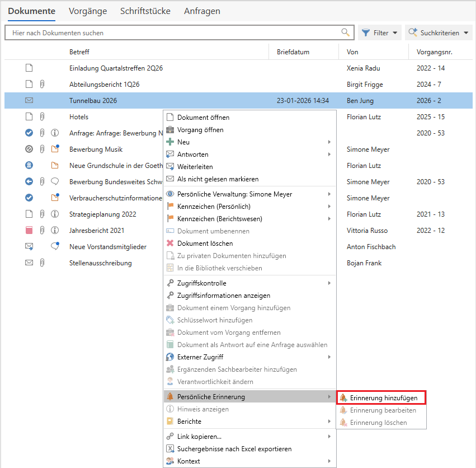Expand Kennzeichen (Persönlich) submenu arrow
This screenshot has width=476, height=468.
click(329, 207)
